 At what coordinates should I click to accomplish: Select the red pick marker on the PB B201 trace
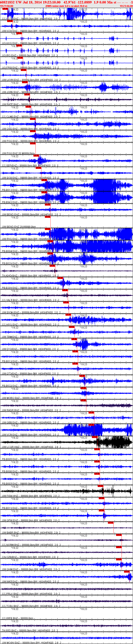click(x=60, y=278)
